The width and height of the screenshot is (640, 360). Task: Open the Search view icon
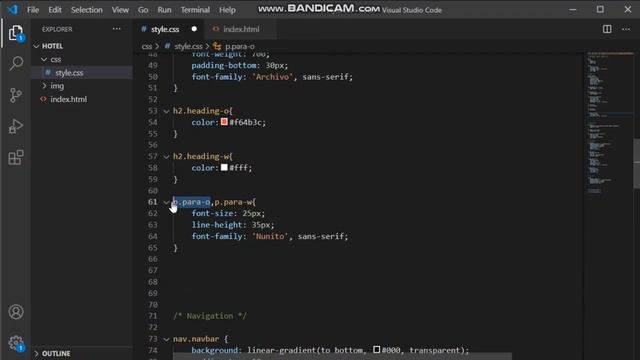pos(16,63)
